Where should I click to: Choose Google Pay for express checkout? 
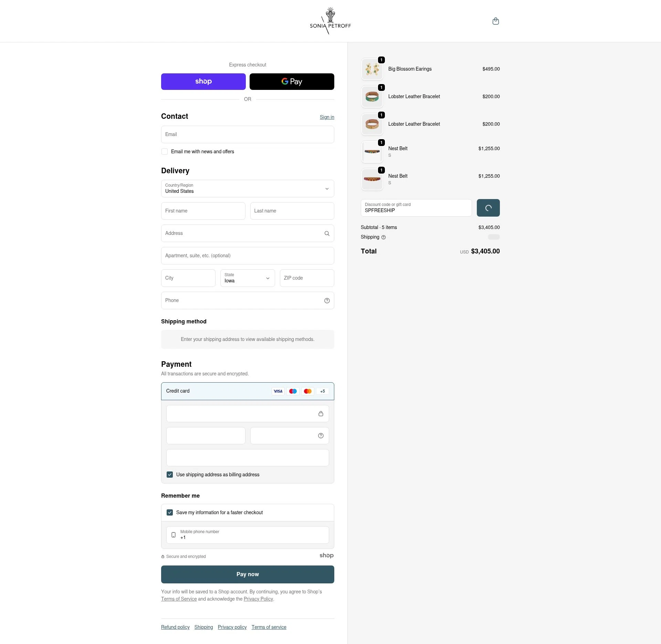pyautogui.click(x=292, y=81)
